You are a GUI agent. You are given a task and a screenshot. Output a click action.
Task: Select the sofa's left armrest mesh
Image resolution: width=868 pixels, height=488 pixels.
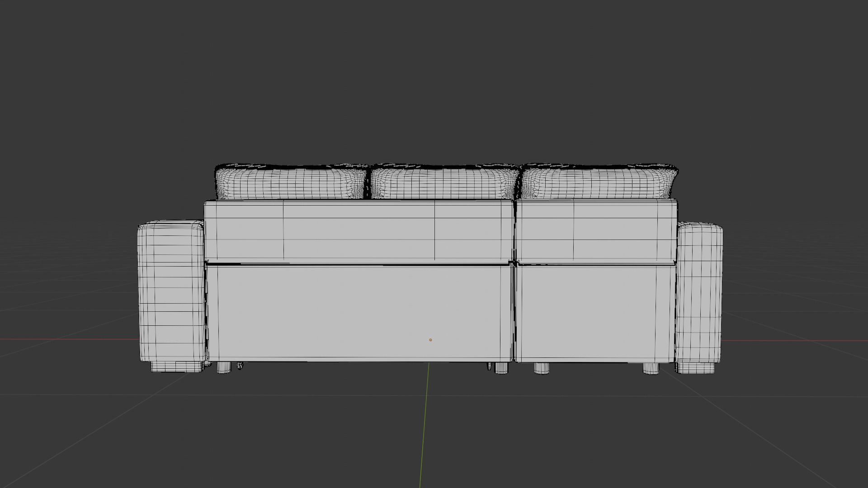pos(171,291)
